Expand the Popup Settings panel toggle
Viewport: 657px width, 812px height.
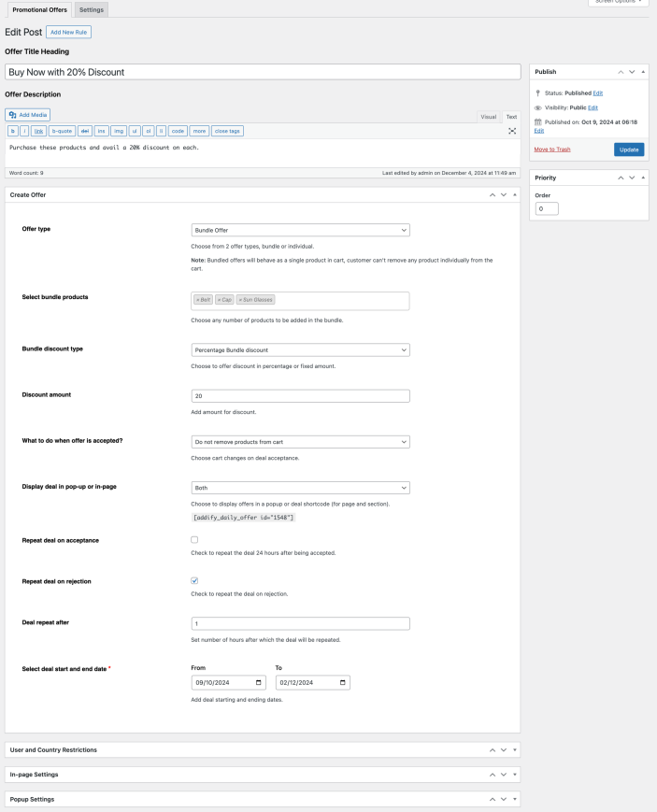515,800
